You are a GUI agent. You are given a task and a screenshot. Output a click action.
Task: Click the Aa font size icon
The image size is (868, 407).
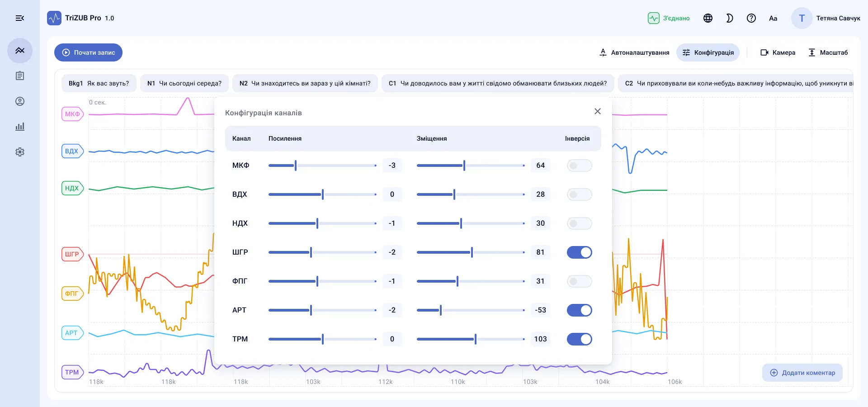773,18
